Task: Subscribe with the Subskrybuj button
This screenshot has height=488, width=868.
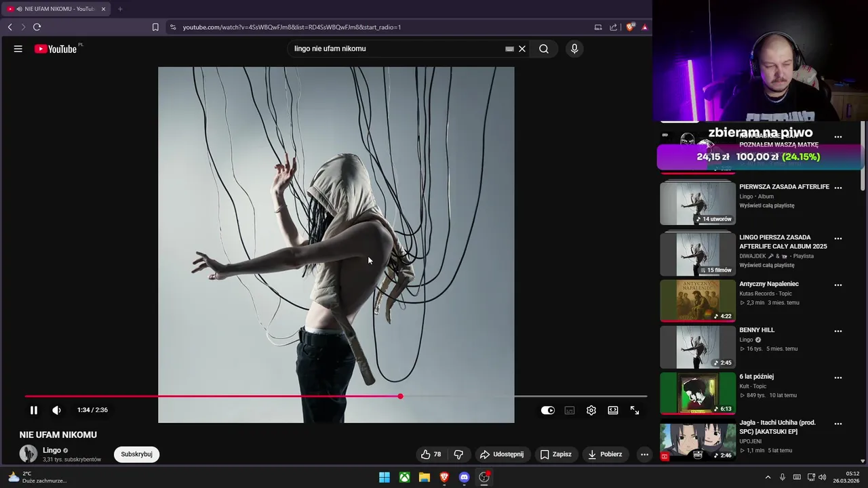Action: (136, 454)
